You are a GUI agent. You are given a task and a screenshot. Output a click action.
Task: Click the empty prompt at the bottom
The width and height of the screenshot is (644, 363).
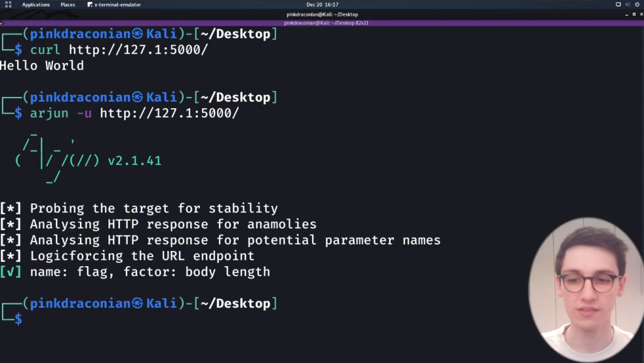[18, 319]
